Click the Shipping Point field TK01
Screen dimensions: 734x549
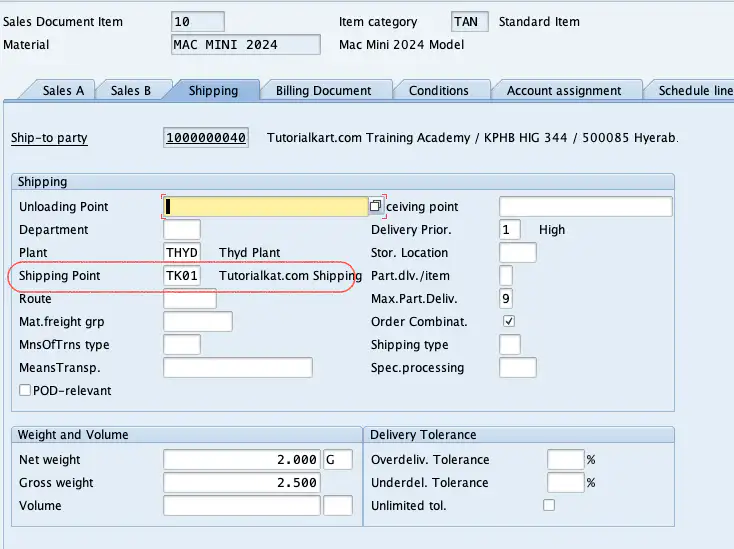pyautogui.click(x=182, y=275)
